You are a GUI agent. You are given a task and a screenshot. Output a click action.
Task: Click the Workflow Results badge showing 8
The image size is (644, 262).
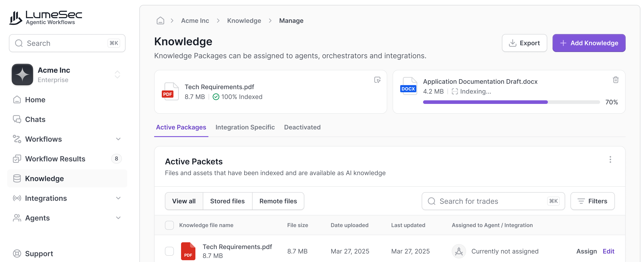(116, 159)
